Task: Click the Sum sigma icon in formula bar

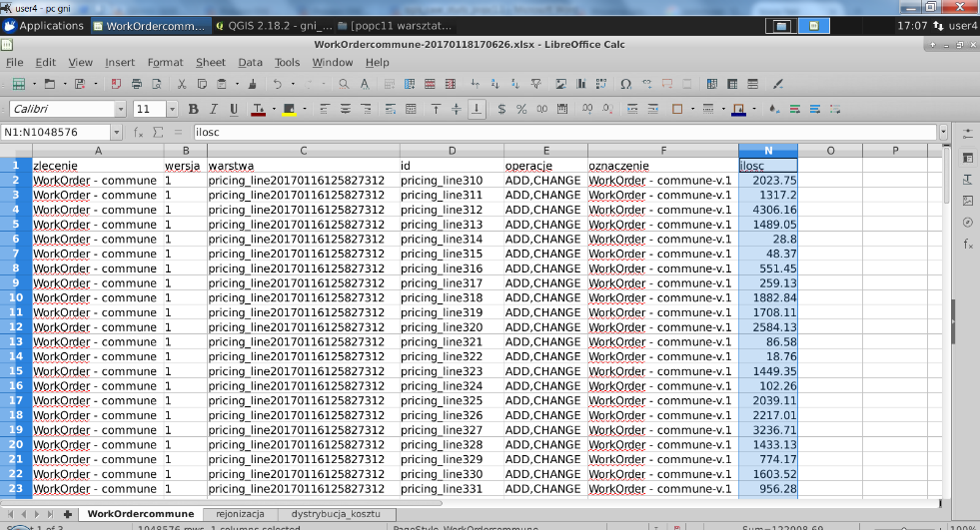Action: click(x=158, y=132)
